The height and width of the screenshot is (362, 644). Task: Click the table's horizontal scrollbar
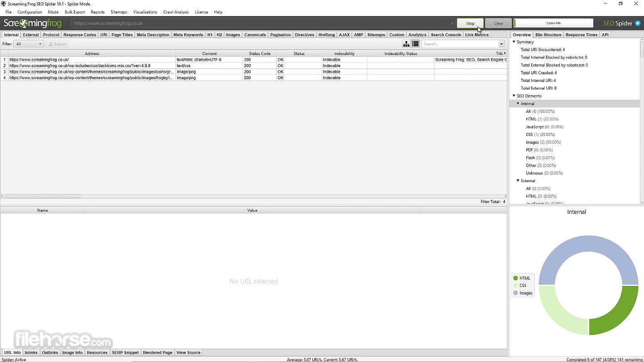pyautogui.click(x=42, y=196)
